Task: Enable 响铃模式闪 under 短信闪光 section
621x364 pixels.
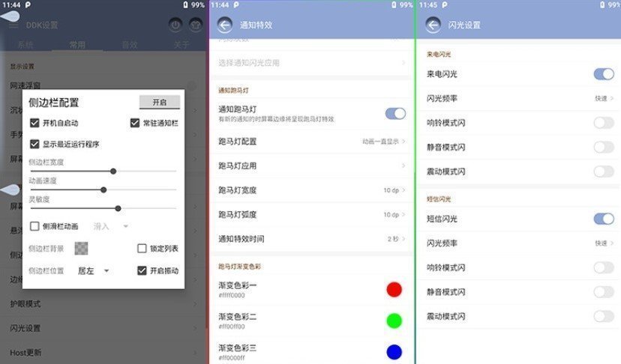Action: (x=604, y=267)
